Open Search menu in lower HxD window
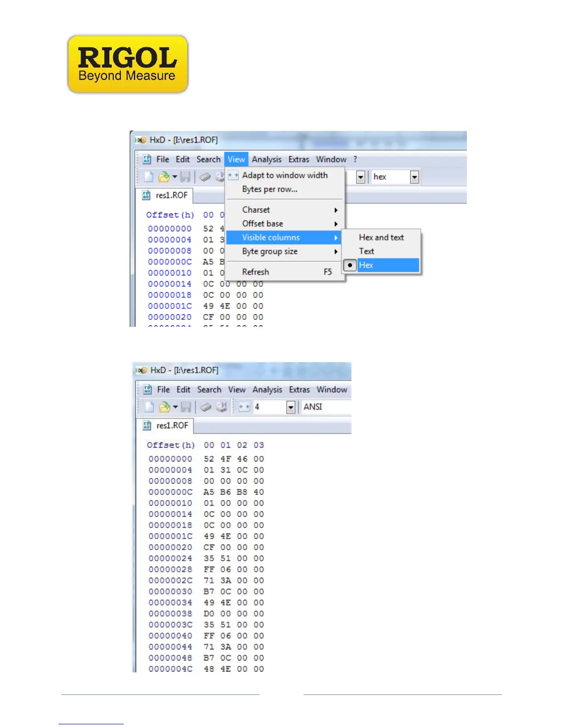This screenshot has width=563, height=728. pos(209,389)
